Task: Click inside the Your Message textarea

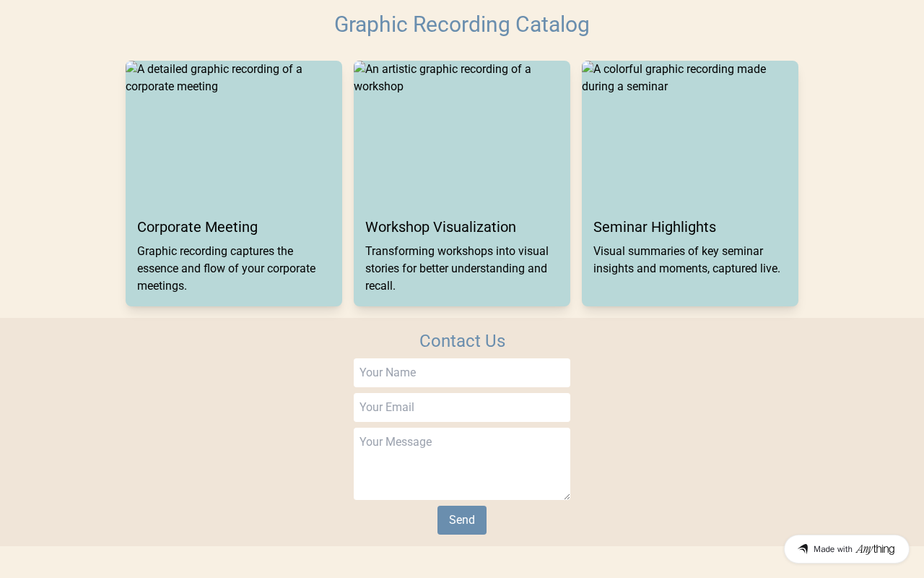Action: [x=462, y=464]
